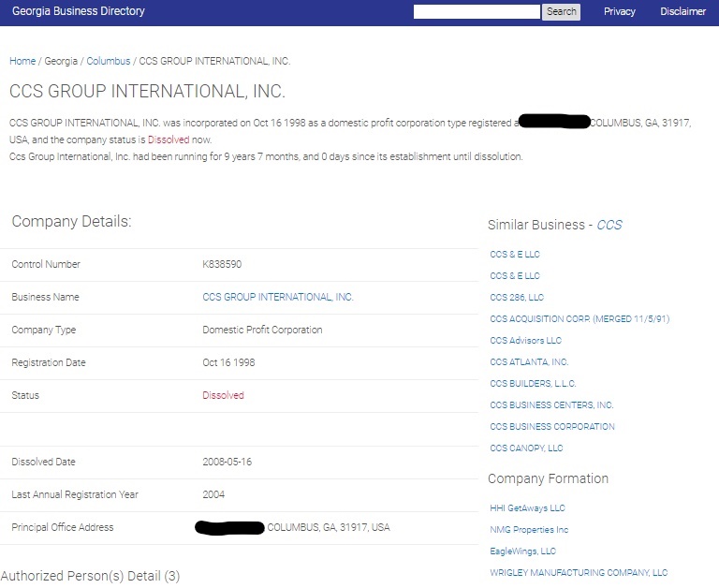Select the Domestic Profit Corporation value
This screenshot has height=588, width=719.
[x=262, y=330]
